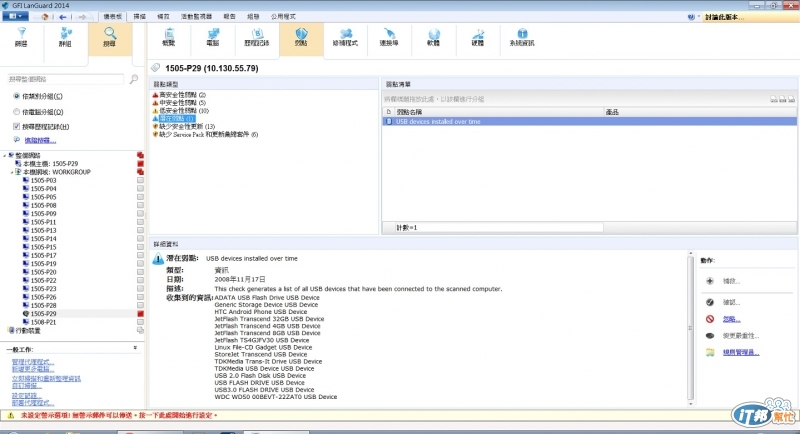Image resolution: width=800 pixels, height=434 pixels.
Task: Click the vulnerability name column header
Action: [x=499, y=112]
